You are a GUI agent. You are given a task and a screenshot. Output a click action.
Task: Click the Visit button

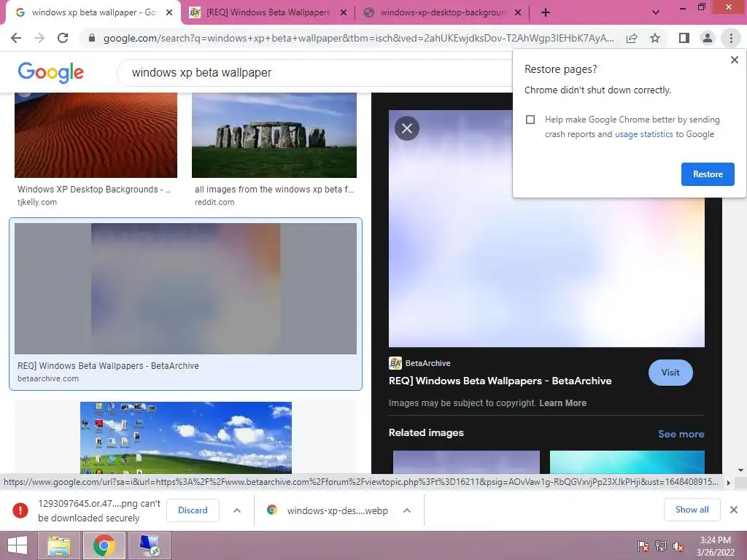click(x=670, y=373)
